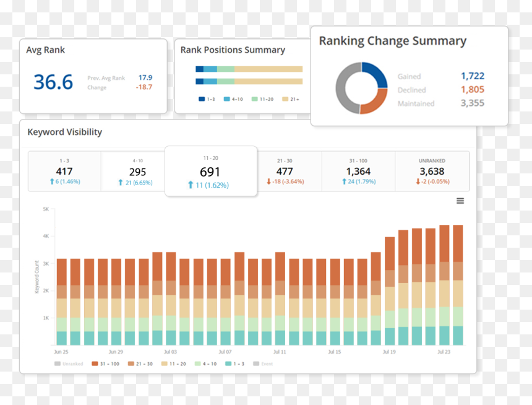Toggle 21 - 30 series in chart legend
532x405 pixels.
point(140,364)
